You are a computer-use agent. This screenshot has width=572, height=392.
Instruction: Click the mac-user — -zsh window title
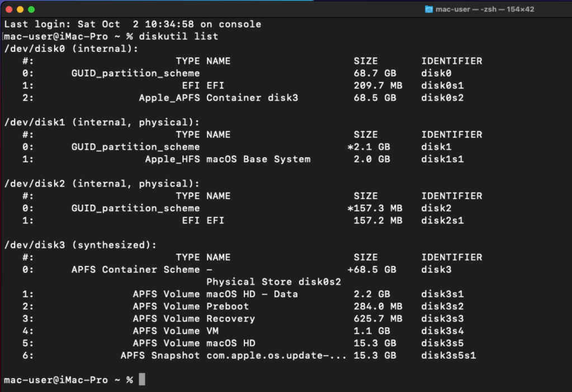point(480,10)
